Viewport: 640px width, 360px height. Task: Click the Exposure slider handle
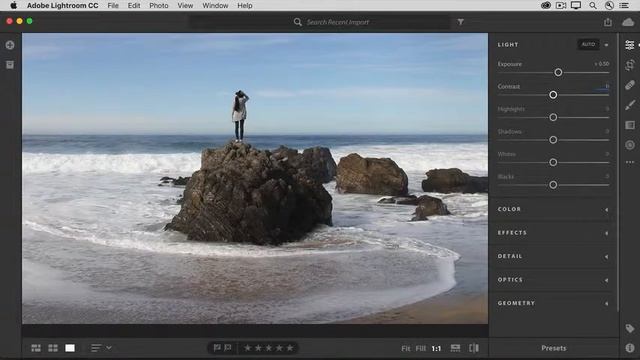point(558,73)
